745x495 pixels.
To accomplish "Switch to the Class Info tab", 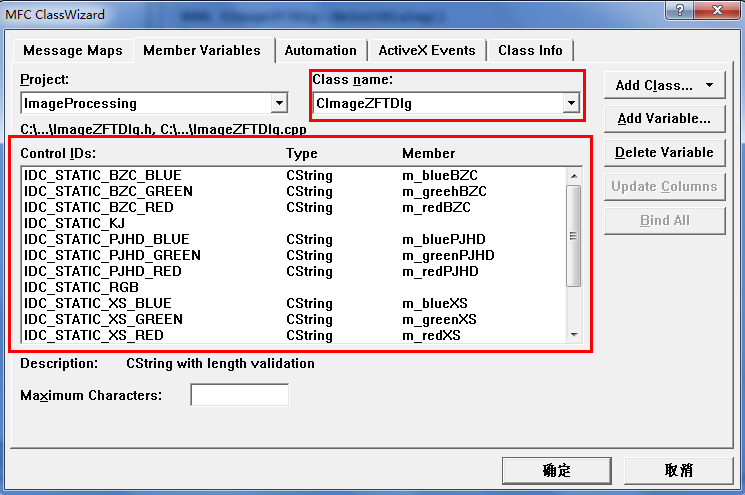I will pos(530,51).
